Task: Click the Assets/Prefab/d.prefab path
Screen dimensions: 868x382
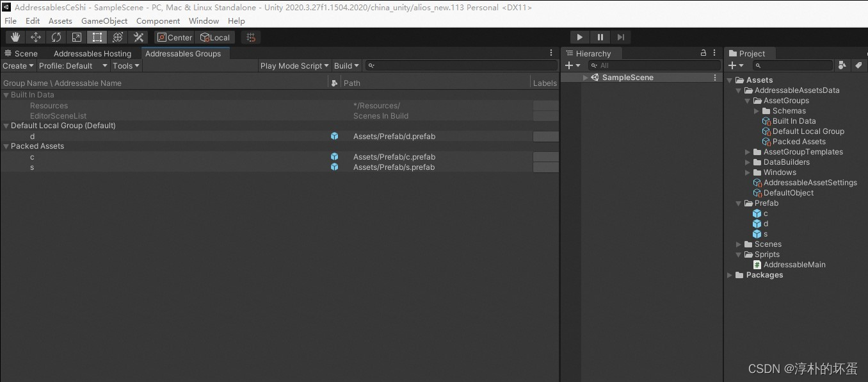Action: point(394,136)
